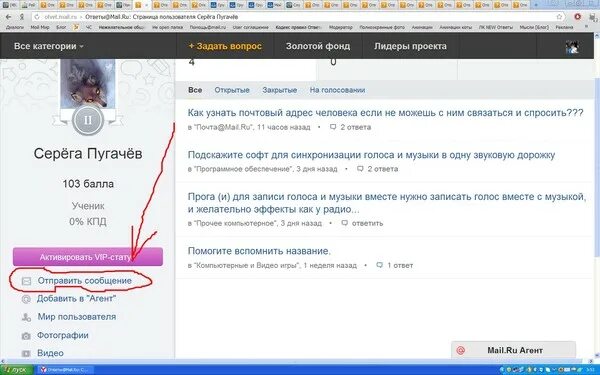Click video icon beside 'Видео'
The height and width of the screenshot is (375, 600).
click(26, 354)
